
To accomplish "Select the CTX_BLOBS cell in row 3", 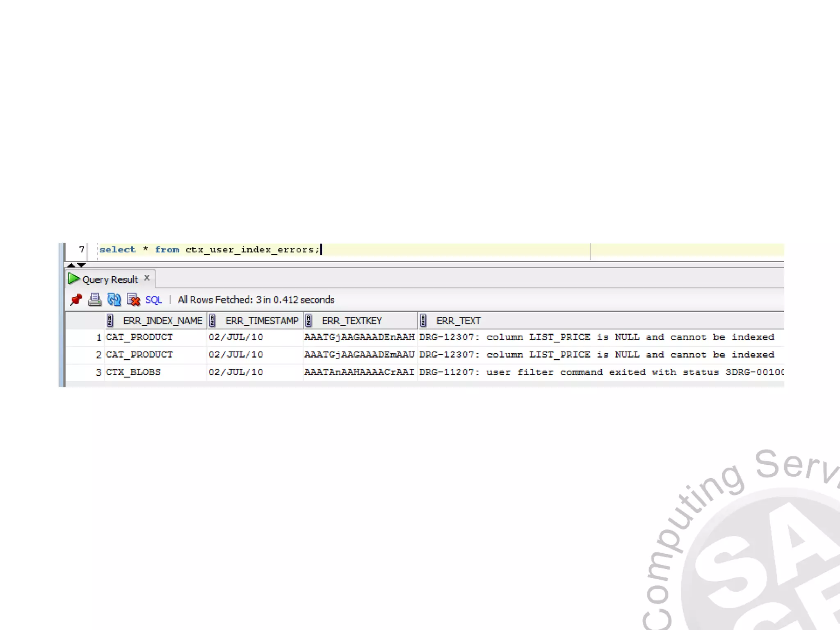I will (133, 372).
